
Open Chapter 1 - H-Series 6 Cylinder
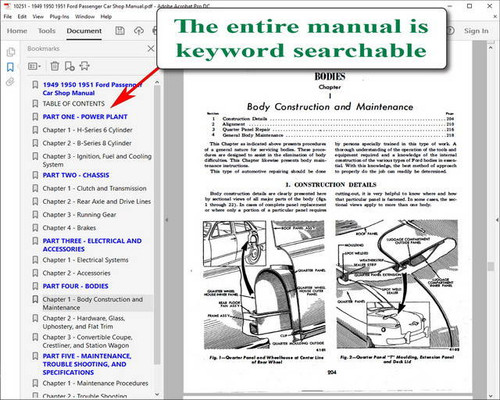point(87,130)
